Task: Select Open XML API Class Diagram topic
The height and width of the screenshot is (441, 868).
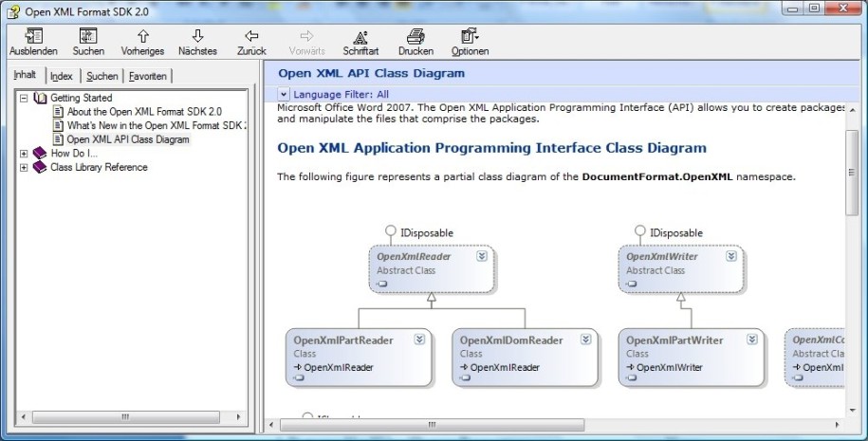Action: click(x=128, y=139)
